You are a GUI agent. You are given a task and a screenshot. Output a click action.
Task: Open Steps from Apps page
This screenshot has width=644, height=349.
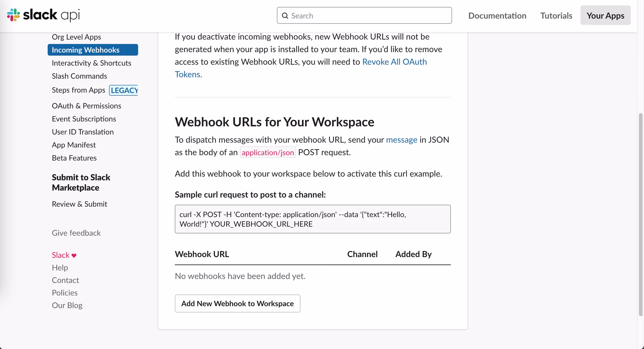pos(79,90)
